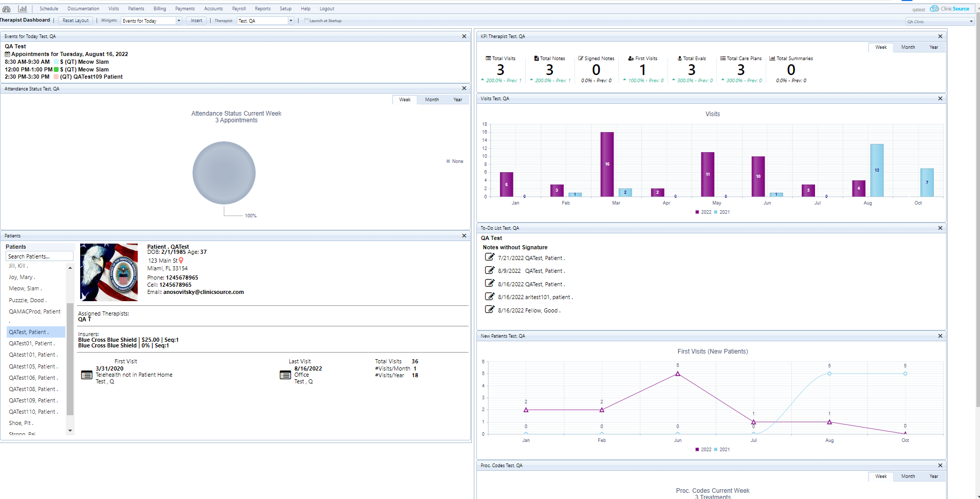Click the edit icon beside 7/21/2022 QATest note

pyautogui.click(x=489, y=257)
